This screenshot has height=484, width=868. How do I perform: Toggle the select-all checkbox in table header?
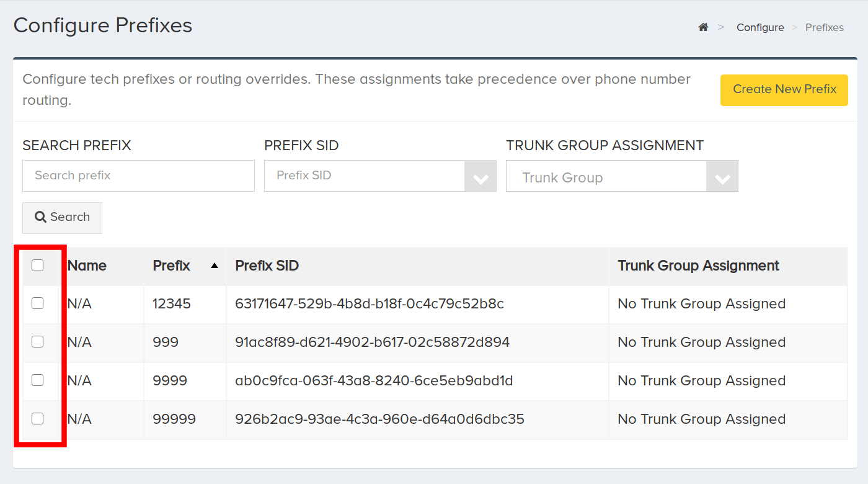(38, 266)
